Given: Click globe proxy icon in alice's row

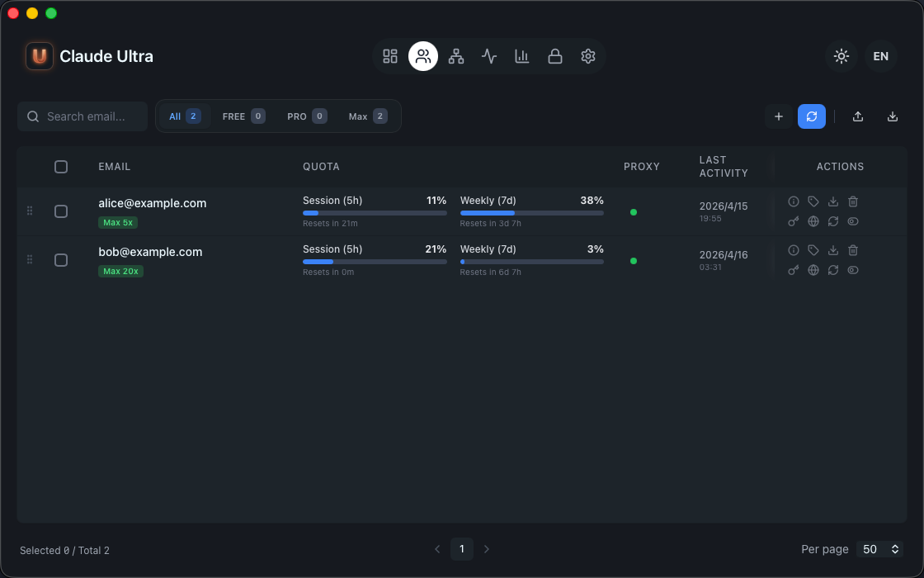Looking at the screenshot, I should point(813,221).
